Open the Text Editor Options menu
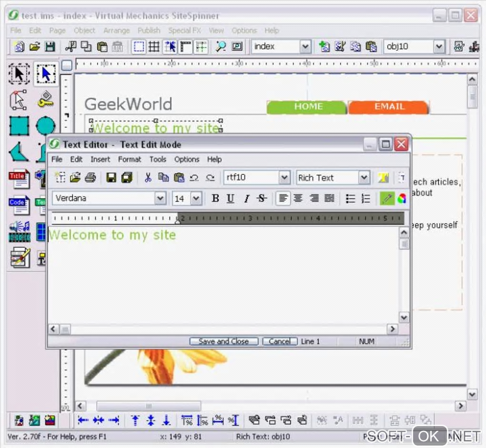 click(187, 159)
